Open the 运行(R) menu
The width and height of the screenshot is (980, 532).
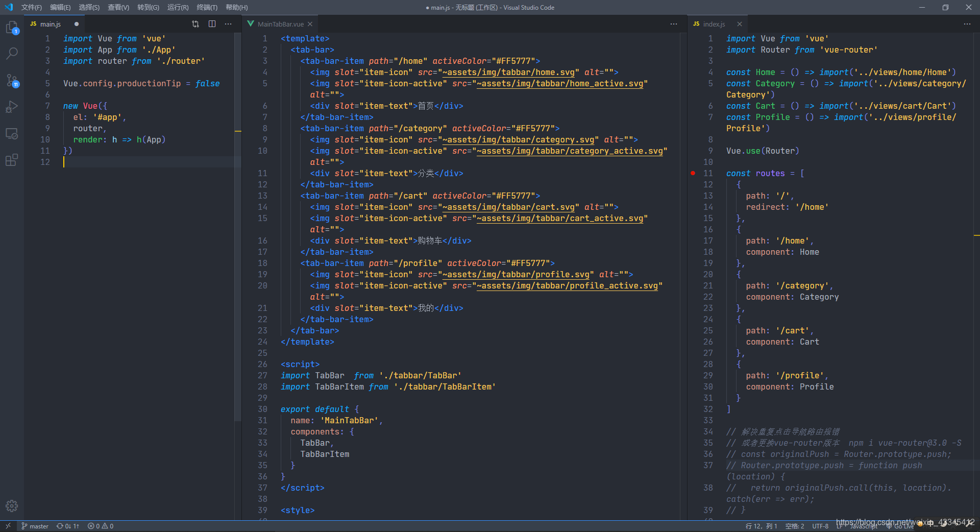[x=178, y=7]
